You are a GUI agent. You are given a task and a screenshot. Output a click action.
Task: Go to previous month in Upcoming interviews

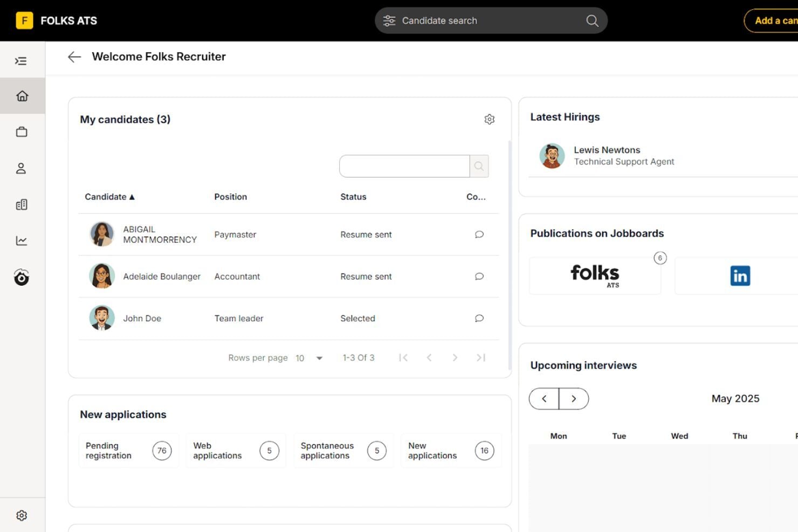(544, 398)
